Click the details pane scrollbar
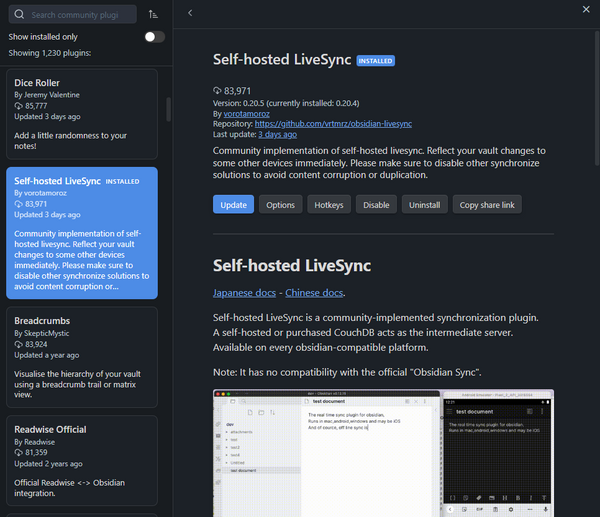This screenshot has height=517, width=600. (597, 98)
